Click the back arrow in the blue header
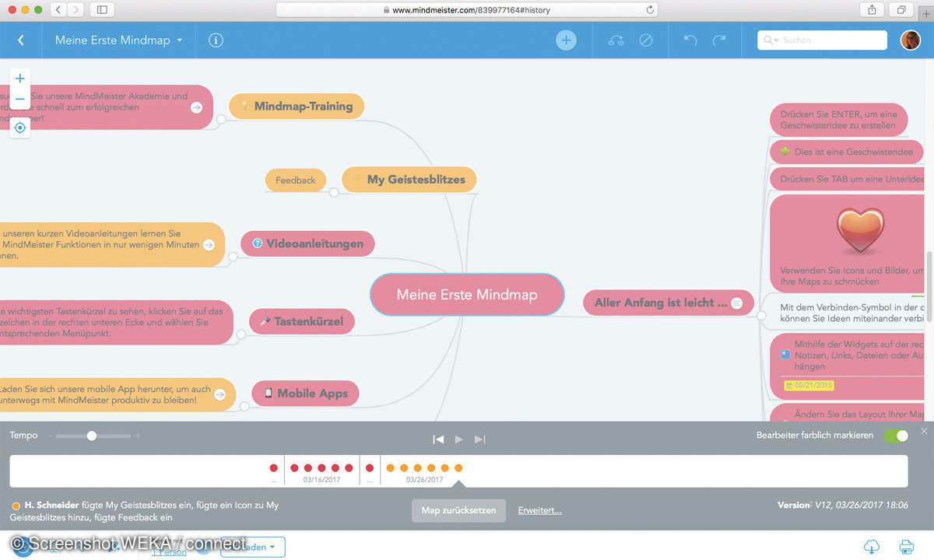The height and width of the screenshot is (560, 934). pyautogui.click(x=21, y=40)
